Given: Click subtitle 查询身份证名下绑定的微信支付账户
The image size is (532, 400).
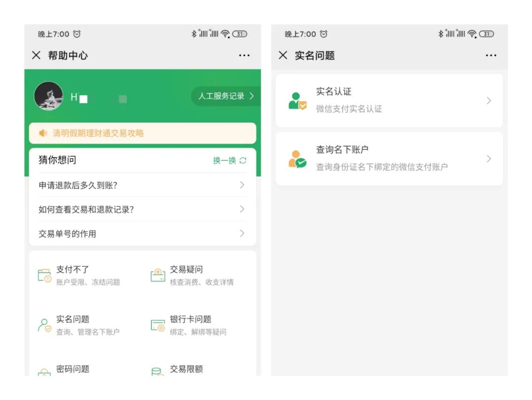Looking at the screenshot, I should click(382, 167).
